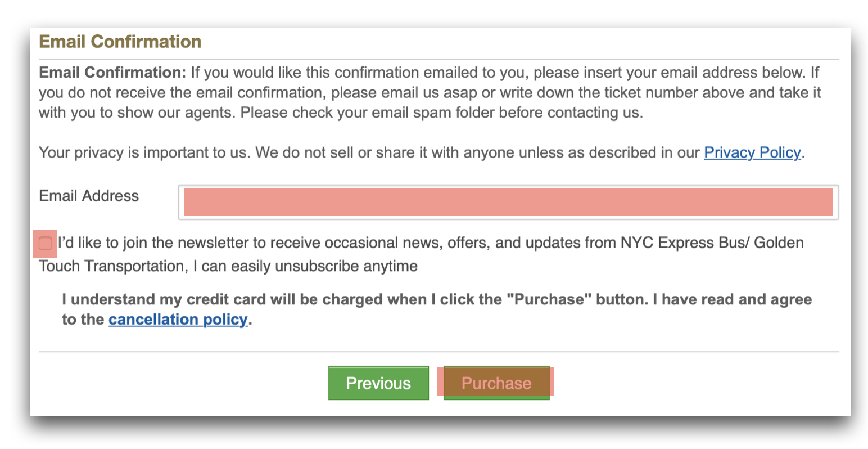Go back using the Previous button

378,383
